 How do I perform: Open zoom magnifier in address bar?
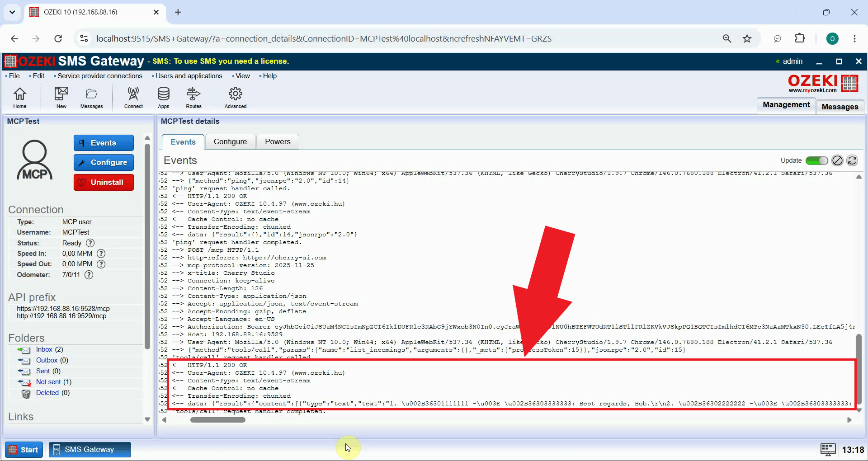(727, 38)
